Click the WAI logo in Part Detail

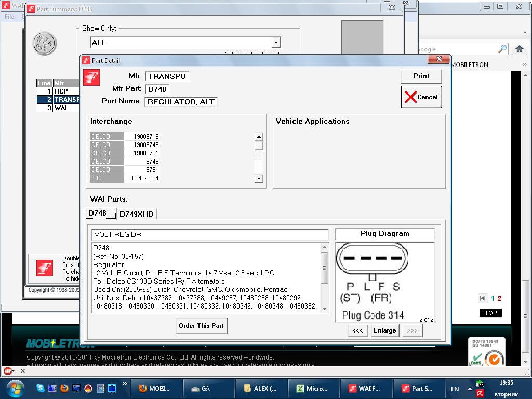[x=91, y=77]
